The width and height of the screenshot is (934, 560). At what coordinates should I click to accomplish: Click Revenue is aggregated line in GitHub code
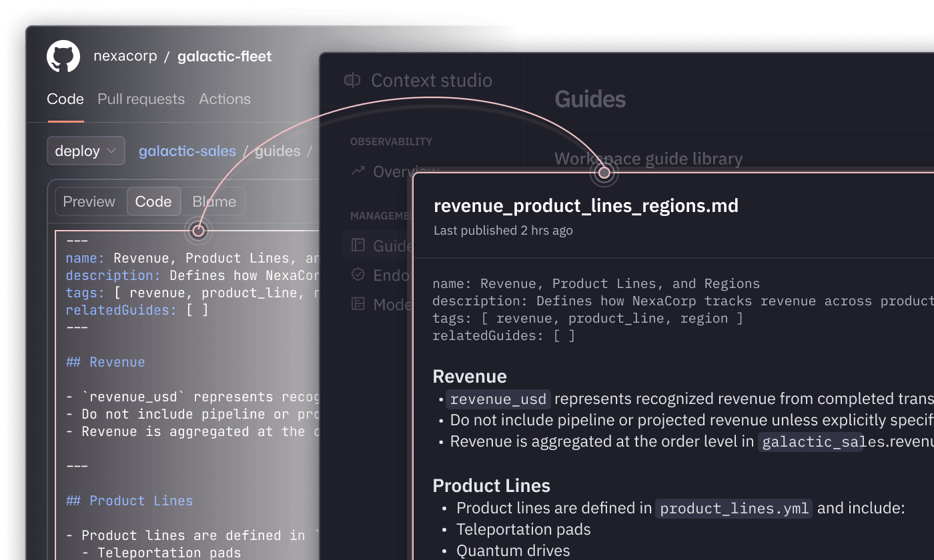point(192,431)
